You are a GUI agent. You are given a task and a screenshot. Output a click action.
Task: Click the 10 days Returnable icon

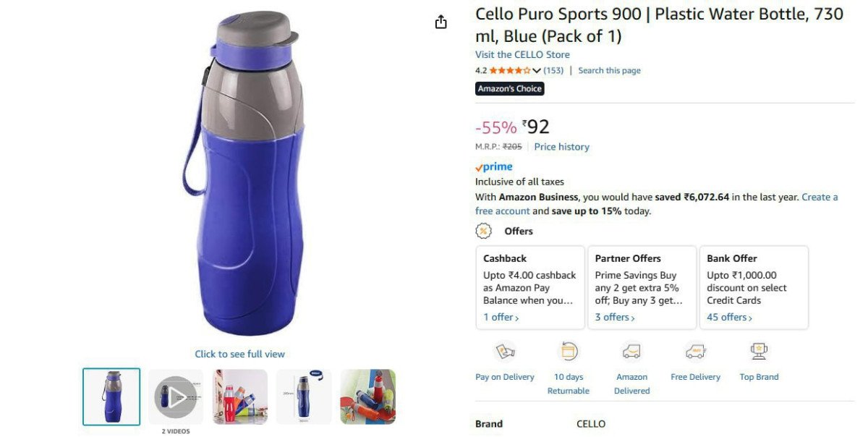click(569, 352)
